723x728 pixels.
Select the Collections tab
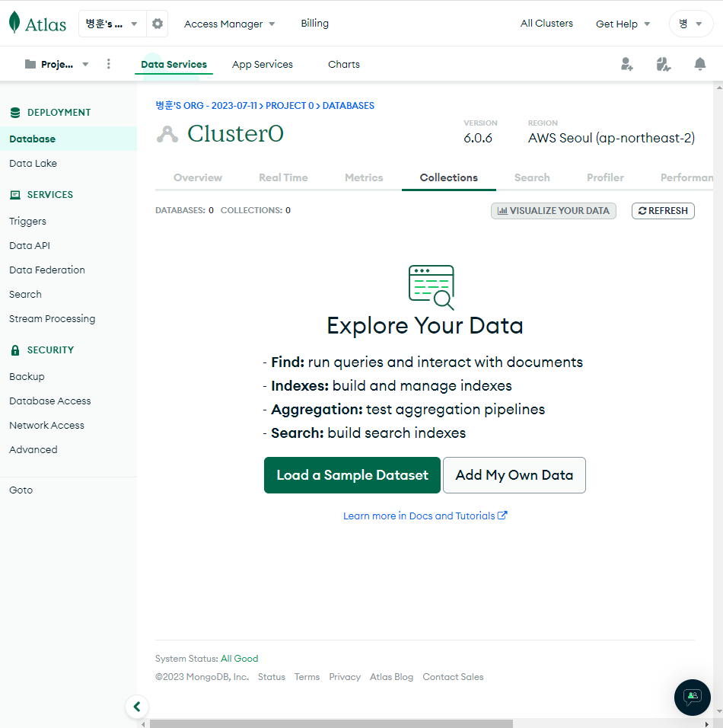tap(449, 177)
